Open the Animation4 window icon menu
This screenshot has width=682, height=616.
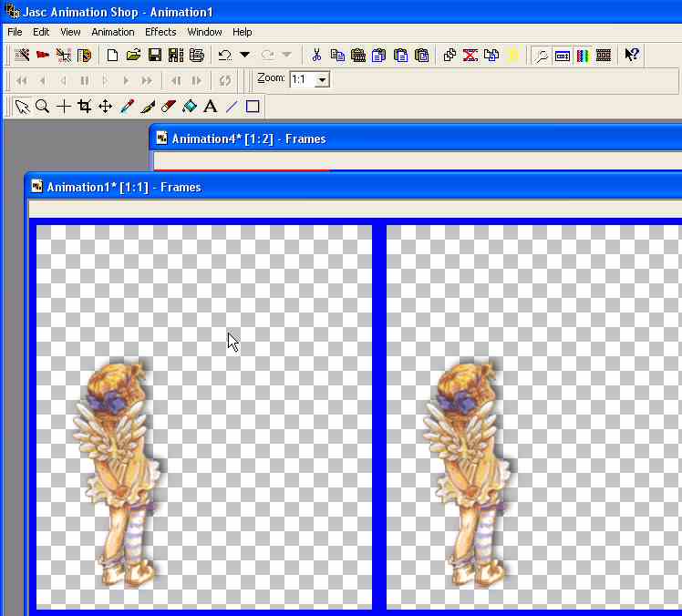(161, 139)
